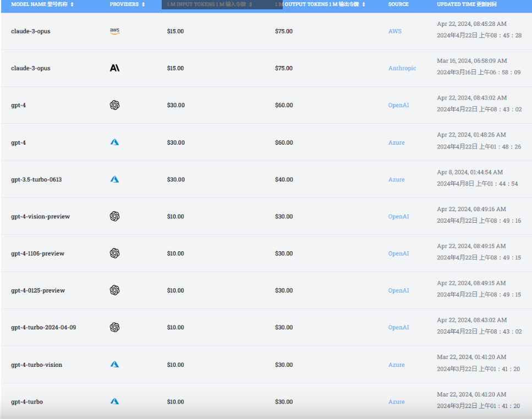Click the AWS provider icon for claude-3-opus

[x=114, y=31]
